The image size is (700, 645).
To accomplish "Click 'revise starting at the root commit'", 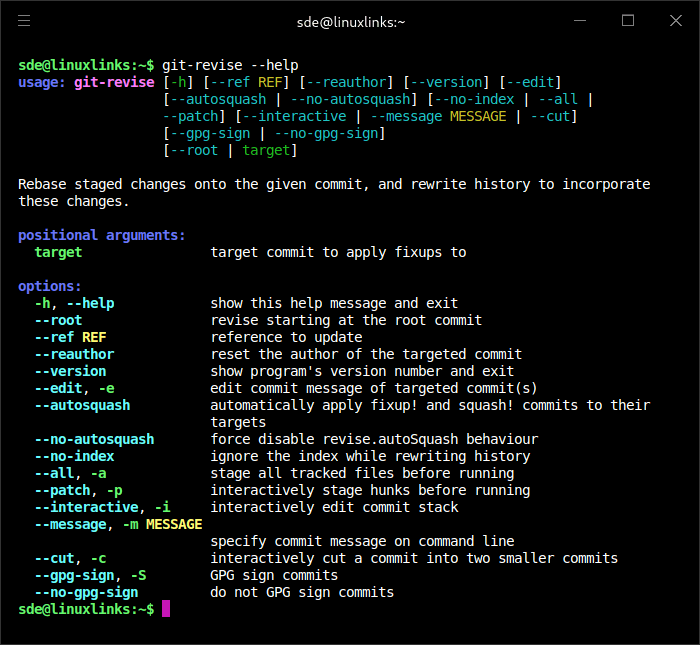I will point(346,320).
